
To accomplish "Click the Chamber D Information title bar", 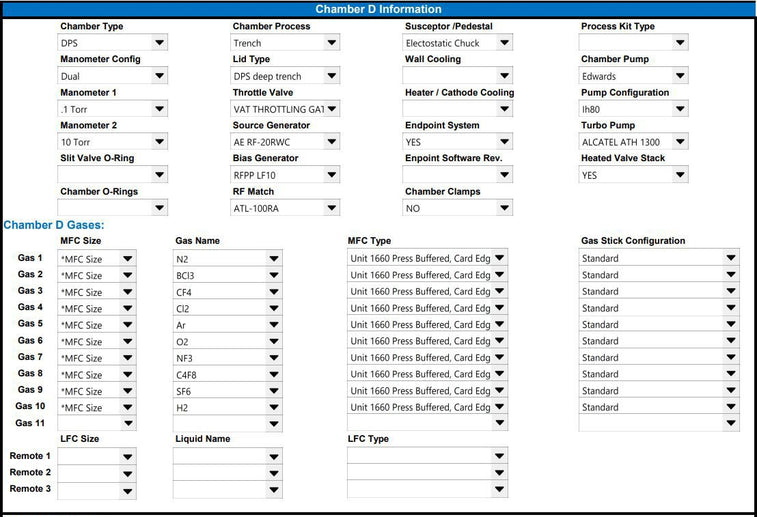I will pyautogui.click(x=378, y=9).
